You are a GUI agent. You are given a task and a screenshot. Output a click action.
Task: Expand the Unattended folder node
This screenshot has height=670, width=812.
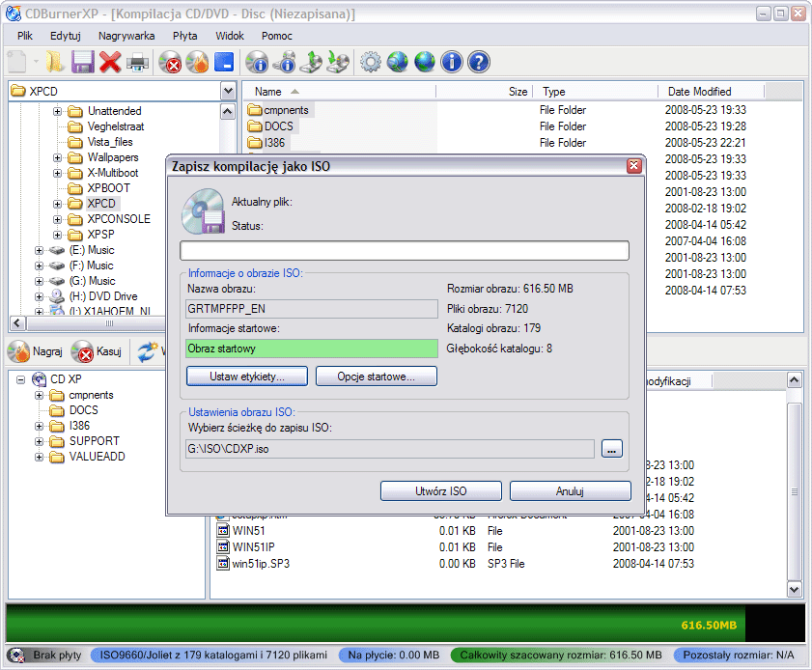(x=58, y=111)
